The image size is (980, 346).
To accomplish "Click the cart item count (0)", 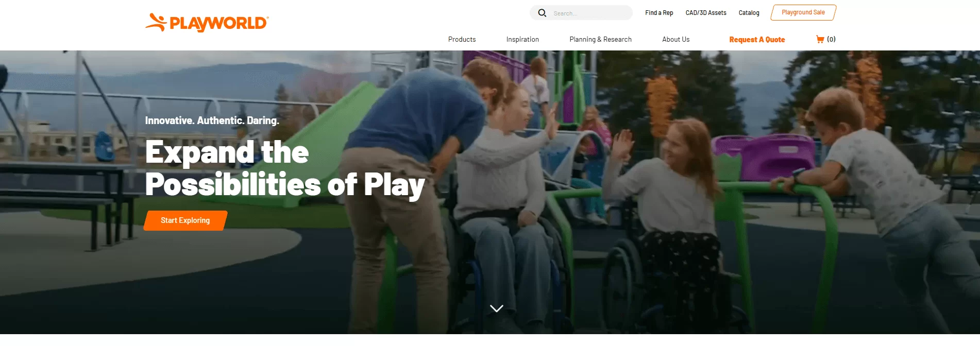I will point(831,39).
